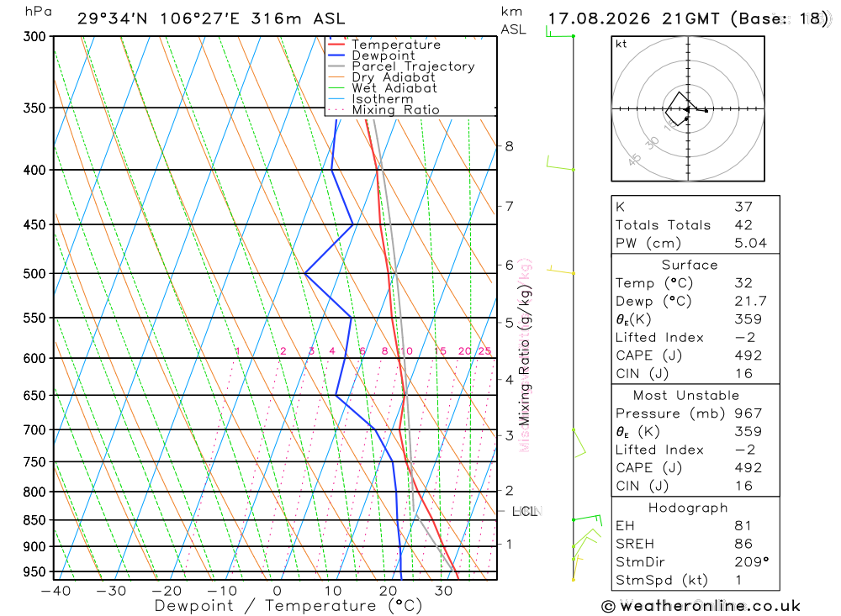Click the 'kt' label in hodograph
Image resolution: width=841 pixels, height=616 pixels.
tap(621, 44)
